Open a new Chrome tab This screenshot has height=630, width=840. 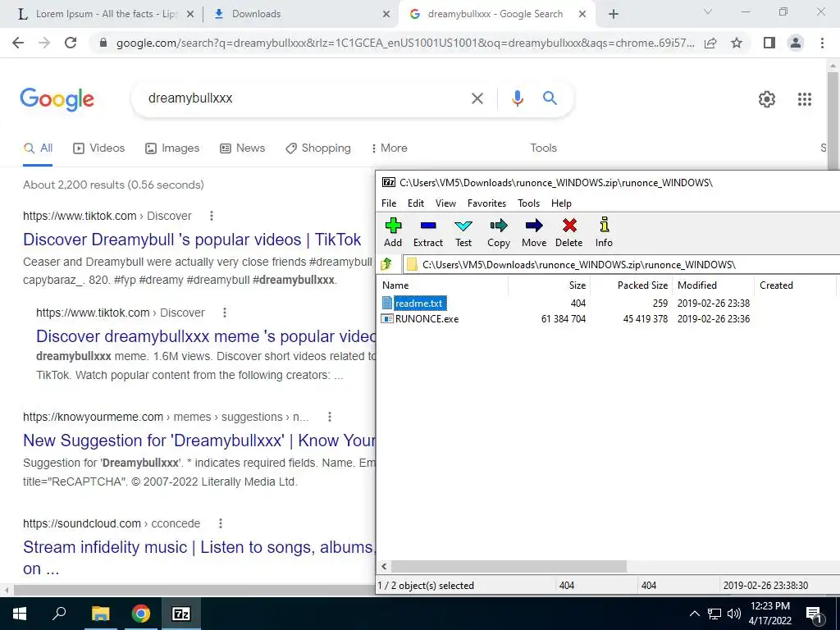(x=614, y=15)
